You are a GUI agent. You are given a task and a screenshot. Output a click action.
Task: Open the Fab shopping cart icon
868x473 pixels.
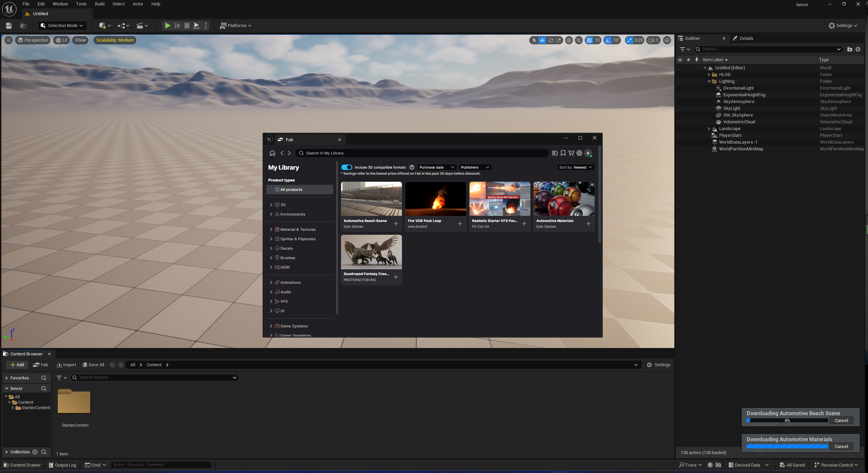click(571, 153)
